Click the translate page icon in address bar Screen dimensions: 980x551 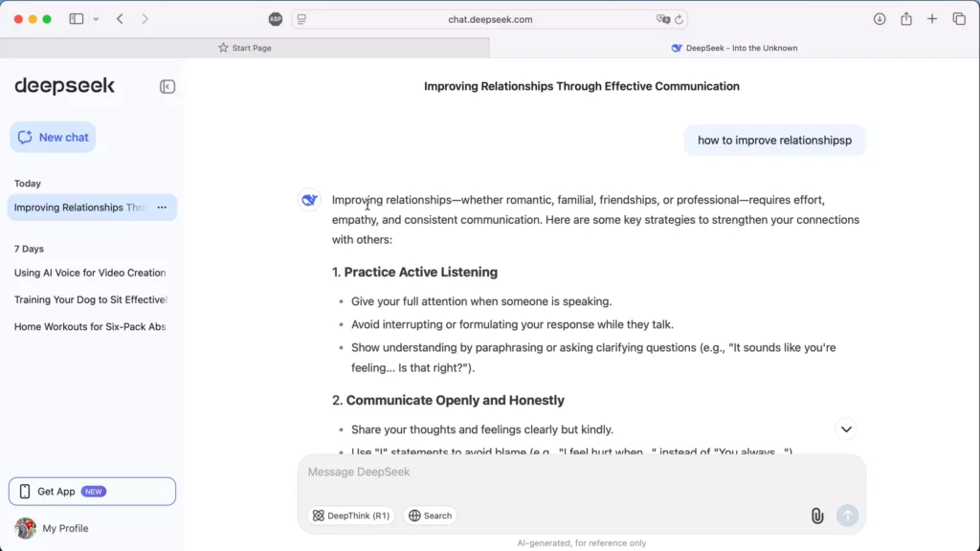(662, 19)
